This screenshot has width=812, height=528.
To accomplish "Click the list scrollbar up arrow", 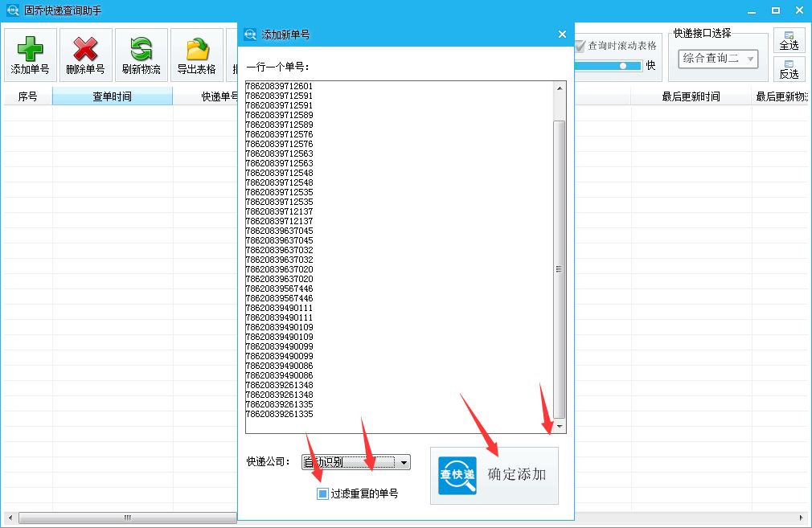I will tap(560, 88).
